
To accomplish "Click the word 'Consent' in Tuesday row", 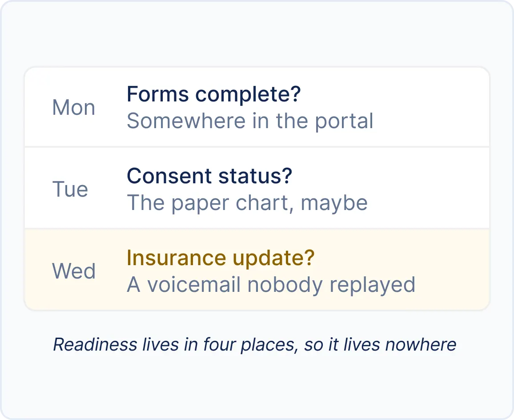I will pyautogui.click(x=169, y=176).
